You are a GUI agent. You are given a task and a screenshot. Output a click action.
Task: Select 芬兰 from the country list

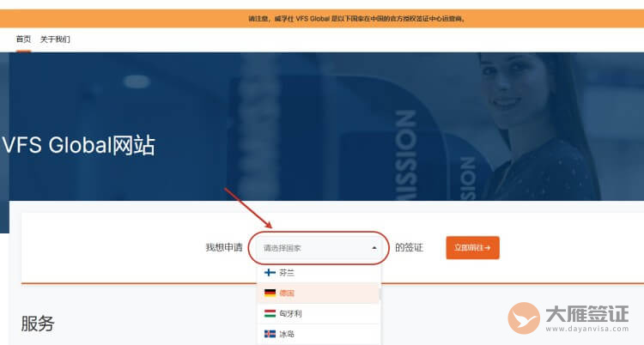tap(319, 273)
